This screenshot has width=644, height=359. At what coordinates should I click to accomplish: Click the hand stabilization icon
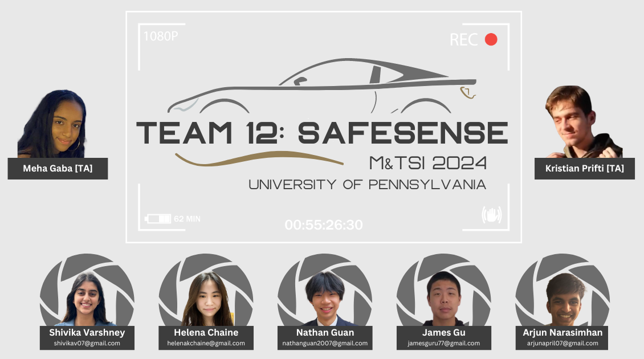[x=492, y=215]
